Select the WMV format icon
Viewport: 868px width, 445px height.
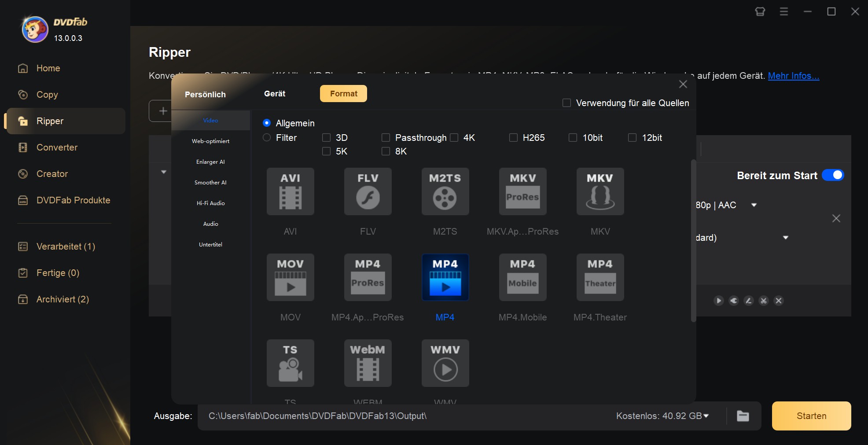tap(445, 363)
